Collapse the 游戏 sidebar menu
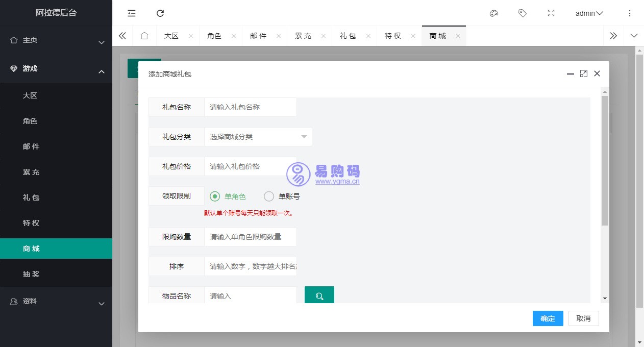This screenshot has width=644, height=347. point(56,69)
